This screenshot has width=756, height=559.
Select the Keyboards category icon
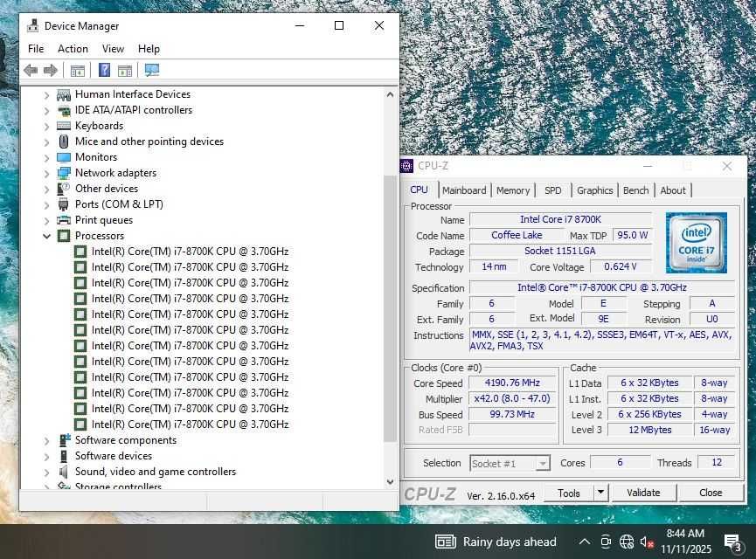point(64,126)
